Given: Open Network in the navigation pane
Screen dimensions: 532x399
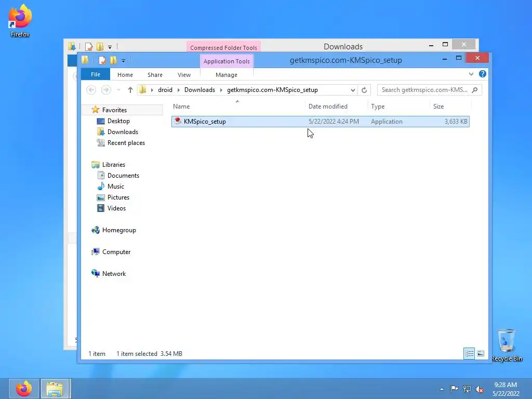Looking at the screenshot, I should tap(114, 273).
